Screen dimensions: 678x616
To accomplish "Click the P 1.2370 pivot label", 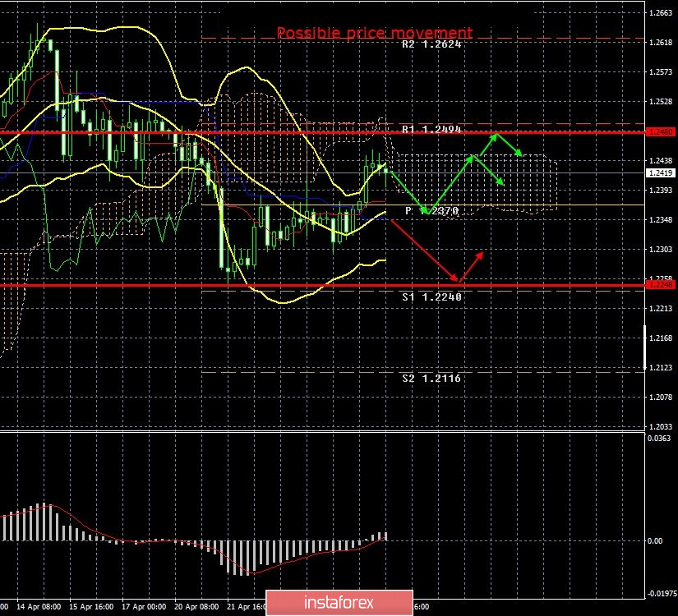I will (x=431, y=211).
